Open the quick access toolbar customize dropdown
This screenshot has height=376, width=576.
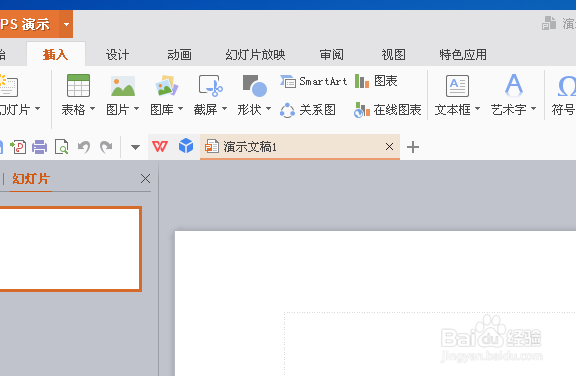(x=136, y=147)
